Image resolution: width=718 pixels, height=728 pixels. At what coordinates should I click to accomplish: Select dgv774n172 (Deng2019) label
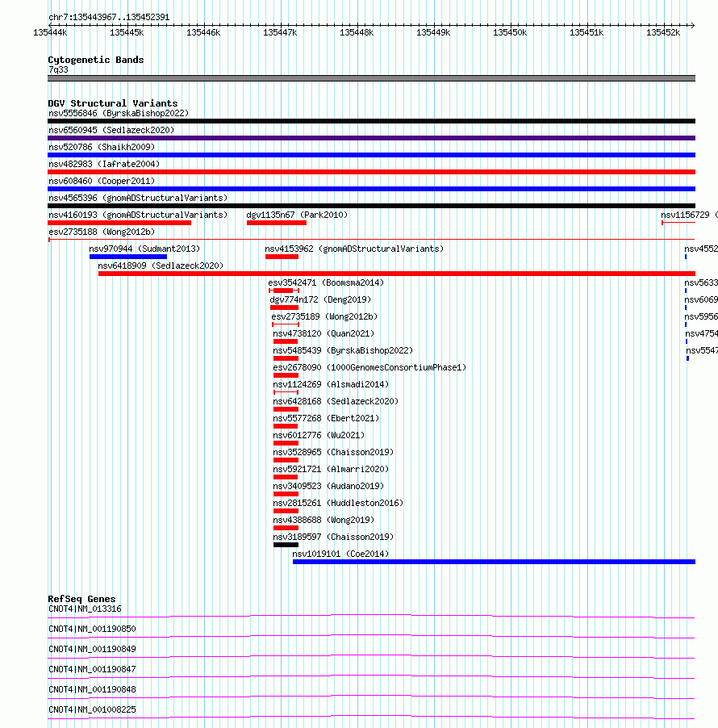(320, 299)
